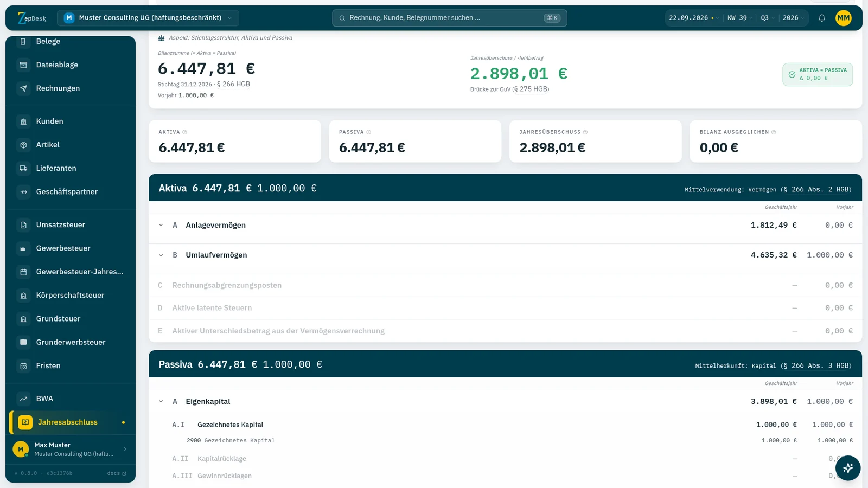Open Umsatzsteuer in the sidebar
This screenshot has height=488, width=868.
click(71, 225)
